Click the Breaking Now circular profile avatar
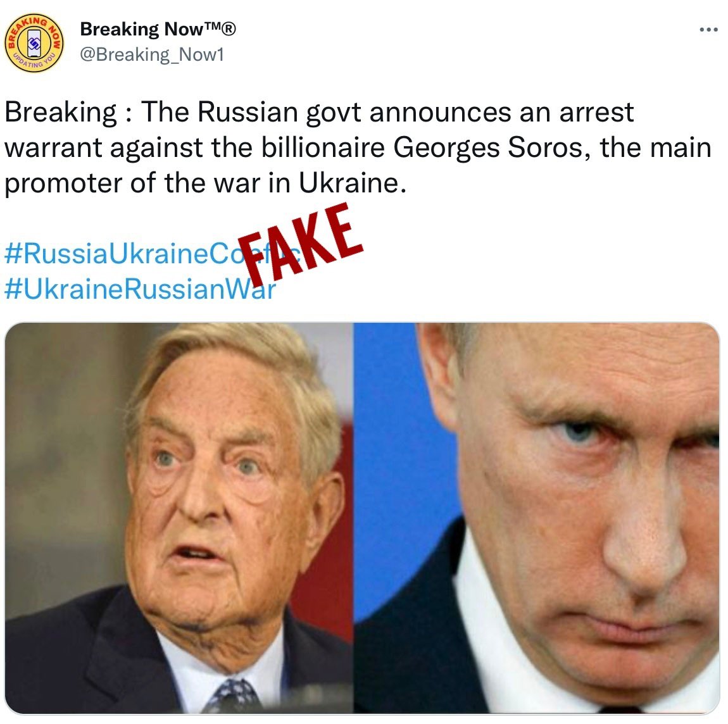 coord(34,42)
